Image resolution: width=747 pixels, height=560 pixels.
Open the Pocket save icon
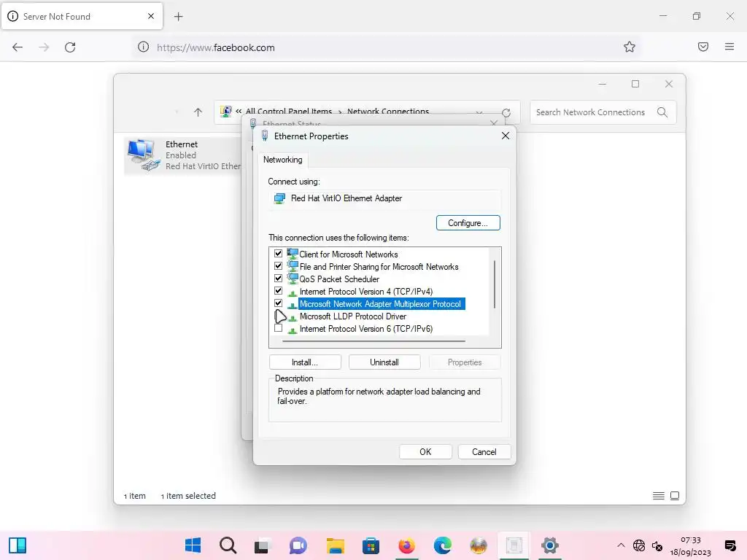pyautogui.click(x=703, y=47)
